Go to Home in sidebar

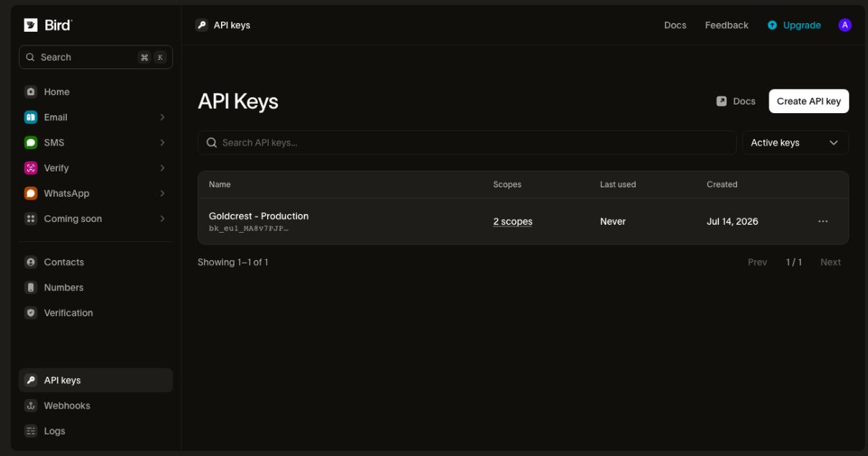(96, 92)
